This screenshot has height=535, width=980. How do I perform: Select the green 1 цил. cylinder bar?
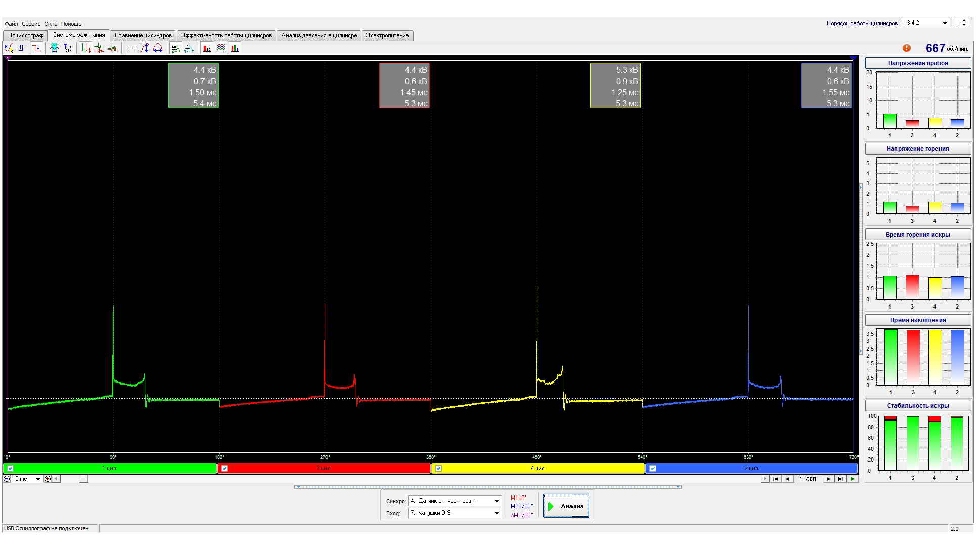pyautogui.click(x=110, y=468)
